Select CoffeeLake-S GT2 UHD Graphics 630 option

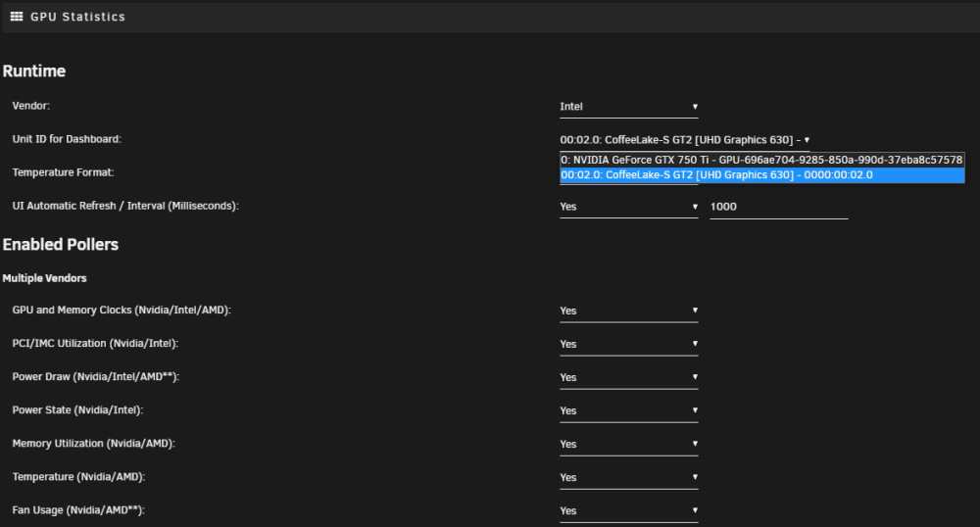click(761, 174)
